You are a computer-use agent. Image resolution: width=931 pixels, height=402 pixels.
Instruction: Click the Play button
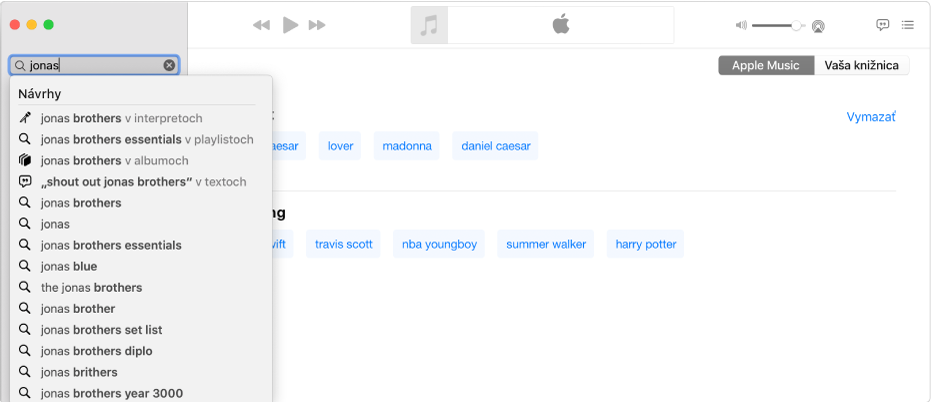coord(290,25)
